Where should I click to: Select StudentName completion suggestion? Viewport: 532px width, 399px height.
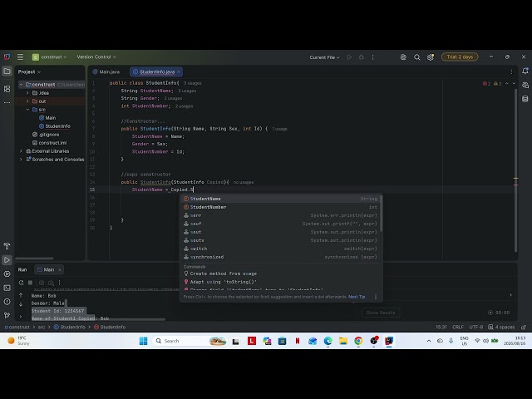point(280,199)
